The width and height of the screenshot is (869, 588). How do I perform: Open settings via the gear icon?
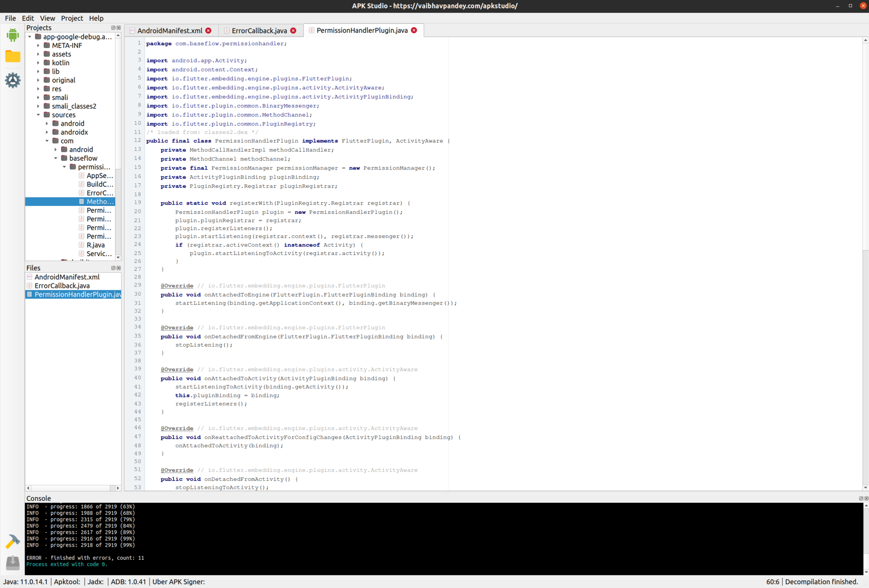13,80
